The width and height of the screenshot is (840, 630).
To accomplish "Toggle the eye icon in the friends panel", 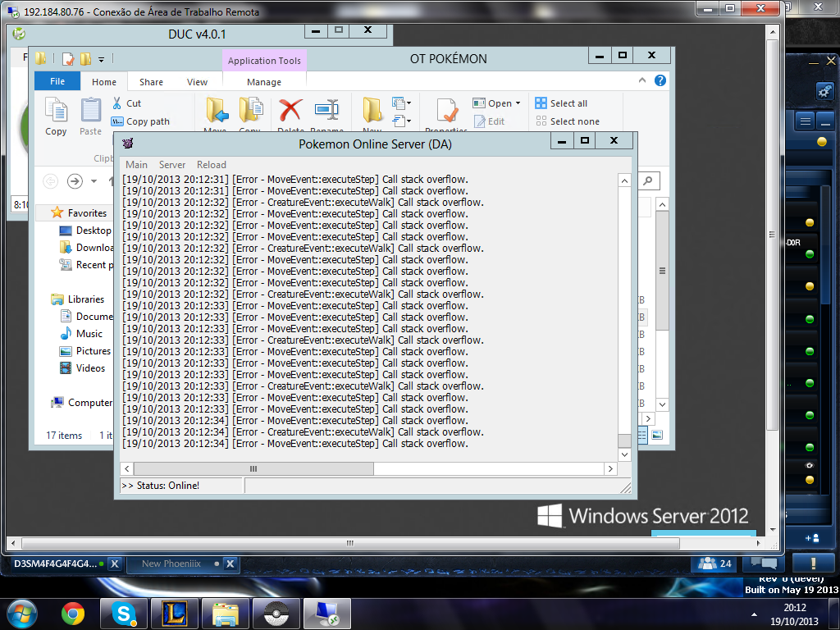I will [x=810, y=466].
